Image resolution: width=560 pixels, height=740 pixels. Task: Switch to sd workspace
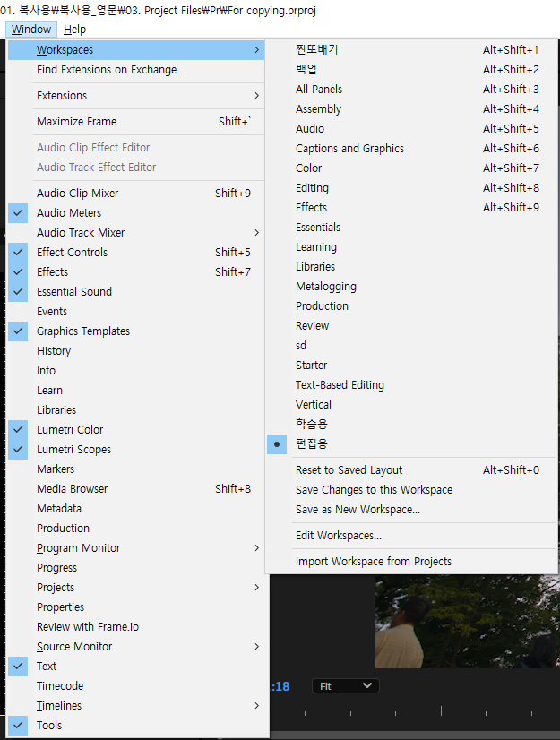pos(411,346)
